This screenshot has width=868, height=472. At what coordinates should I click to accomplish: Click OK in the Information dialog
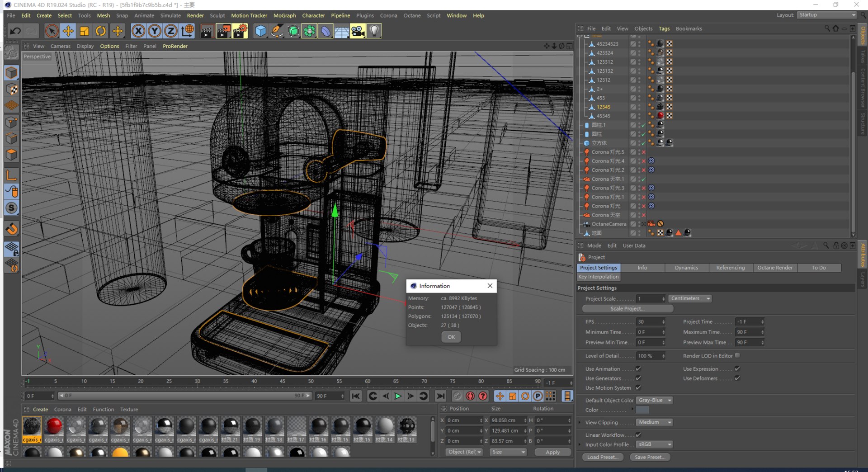coord(451,337)
